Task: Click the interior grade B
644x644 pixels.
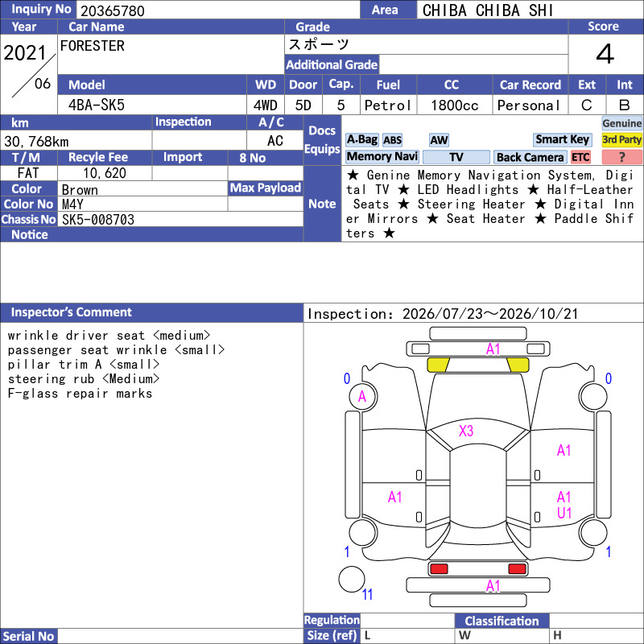Action: tap(625, 105)
